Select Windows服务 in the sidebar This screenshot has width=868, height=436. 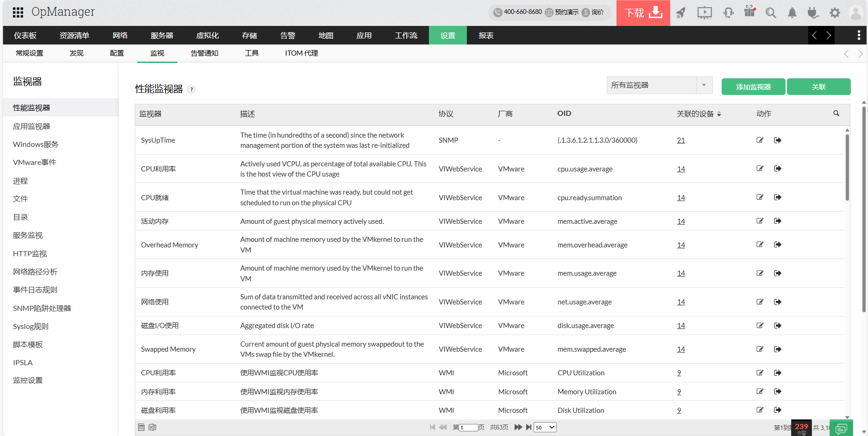pos(36,145)
